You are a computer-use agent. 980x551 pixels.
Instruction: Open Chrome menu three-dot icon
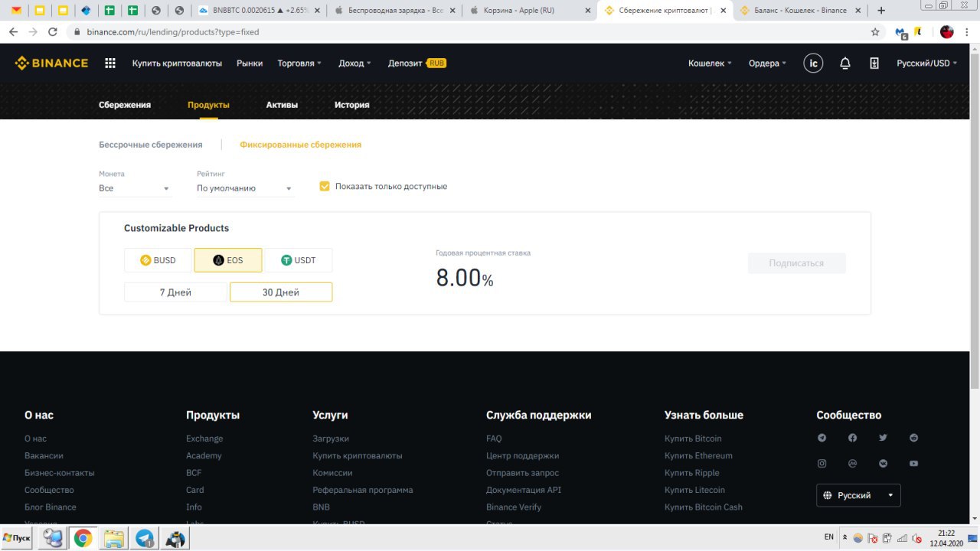tap(968, 32)
